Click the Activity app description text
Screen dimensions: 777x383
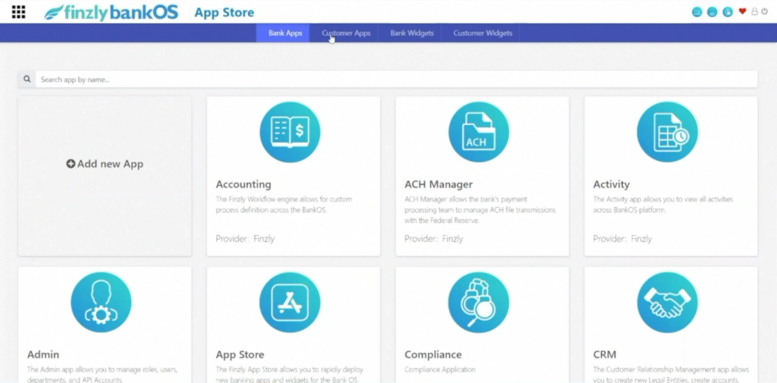[663, 205]
